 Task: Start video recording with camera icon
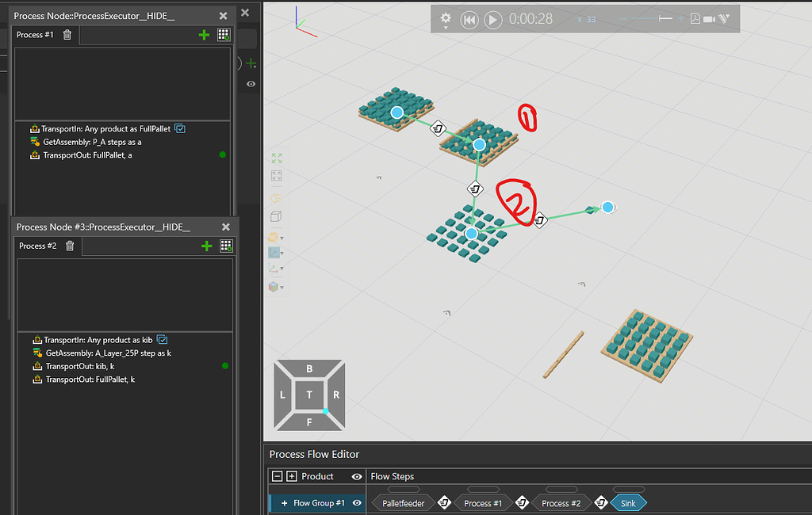coord(709,19)
